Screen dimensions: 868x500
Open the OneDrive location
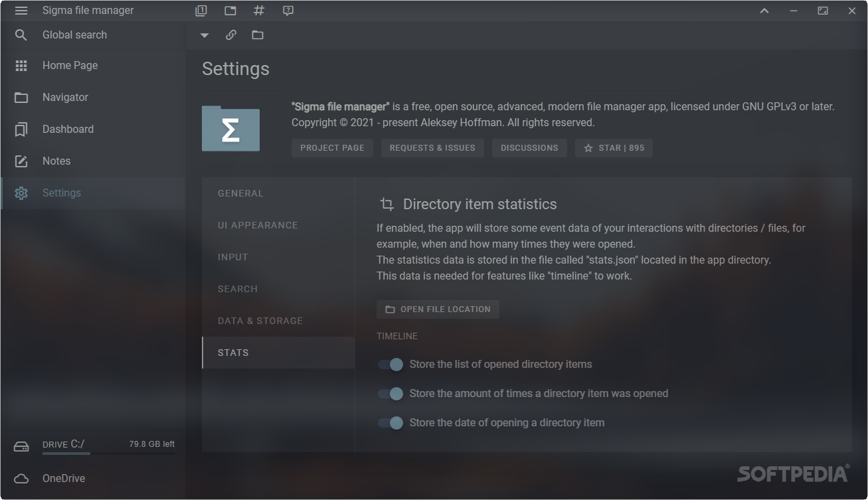click(x=93, y=479)
